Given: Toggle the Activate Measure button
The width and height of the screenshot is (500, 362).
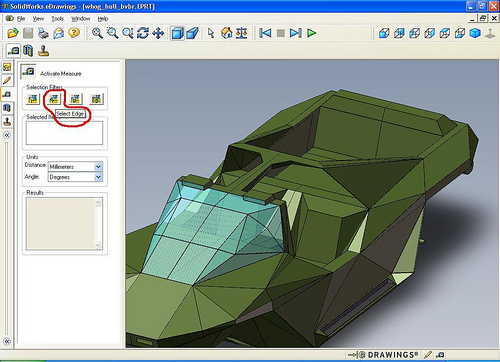Looking at the screenshot, I should click(x=28, y=71).
